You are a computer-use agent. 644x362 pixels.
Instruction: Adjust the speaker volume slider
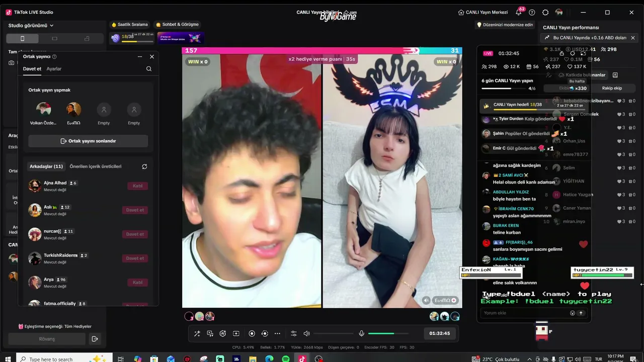point(334,333)
